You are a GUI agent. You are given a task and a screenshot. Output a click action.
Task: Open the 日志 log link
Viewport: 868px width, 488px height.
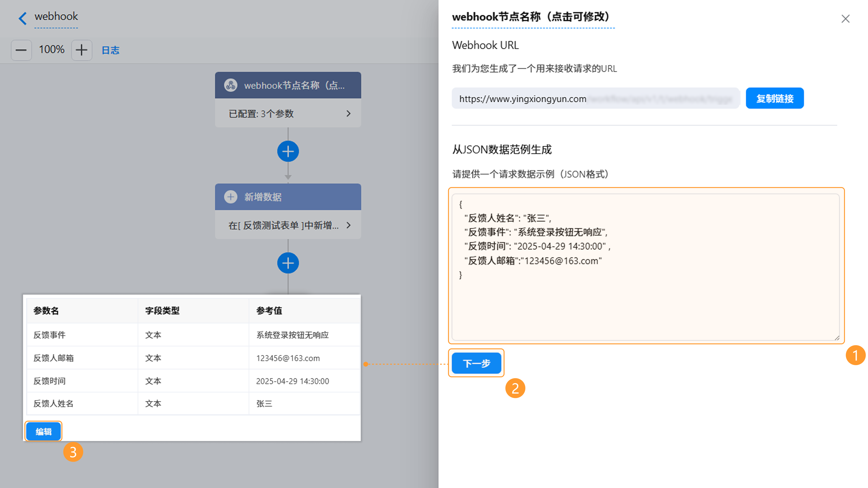[111, 50]
